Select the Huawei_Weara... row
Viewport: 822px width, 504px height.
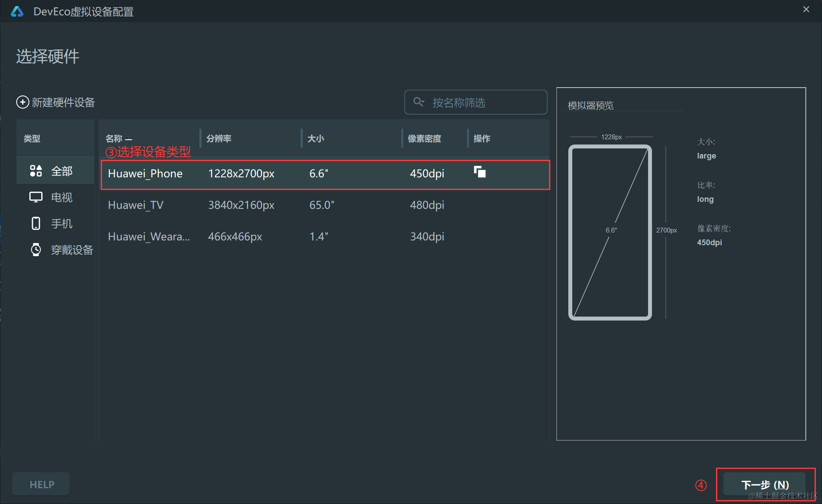tap(324, 236)
